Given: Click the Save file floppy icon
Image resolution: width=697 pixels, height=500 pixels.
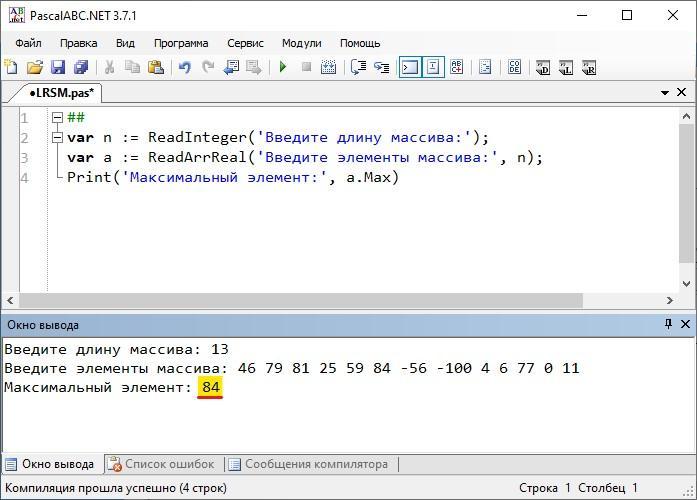Looking at the screenshot, I should pyautogui.click(x=58, y=68).
